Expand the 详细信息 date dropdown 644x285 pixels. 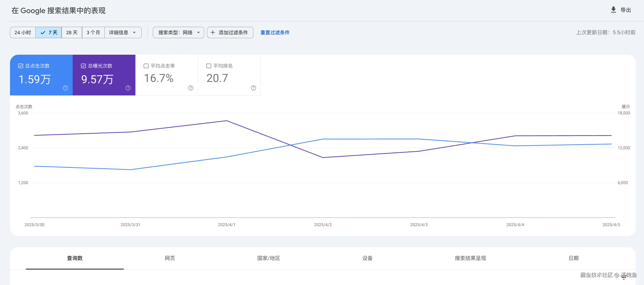(x=123, y=32)
